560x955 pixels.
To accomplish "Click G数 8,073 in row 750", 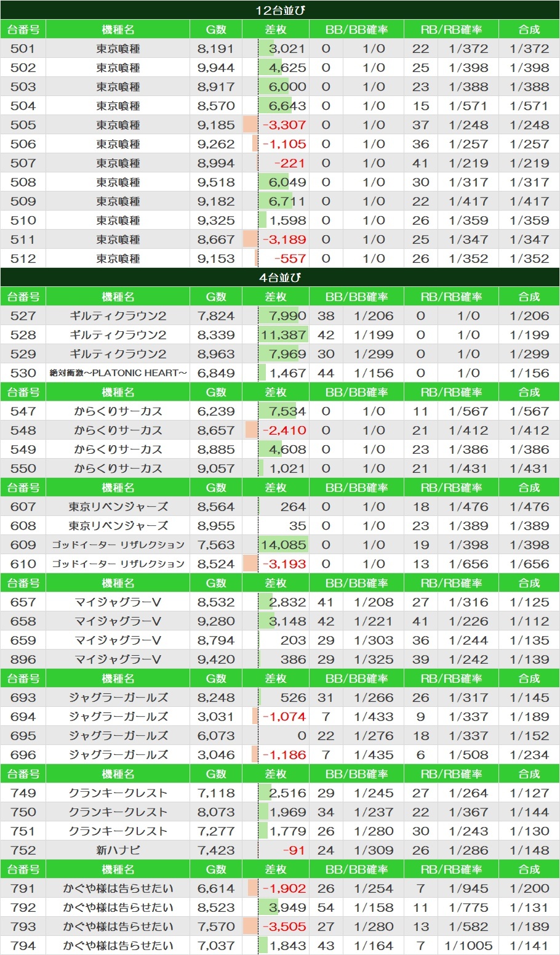I will [x=216, y=812].
